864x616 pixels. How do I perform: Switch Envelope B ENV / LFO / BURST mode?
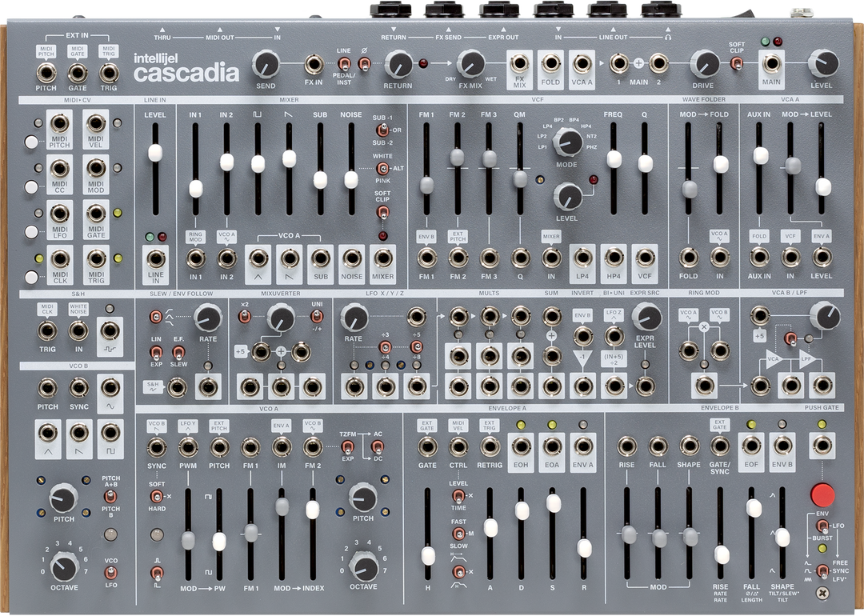tap(822, 526)
